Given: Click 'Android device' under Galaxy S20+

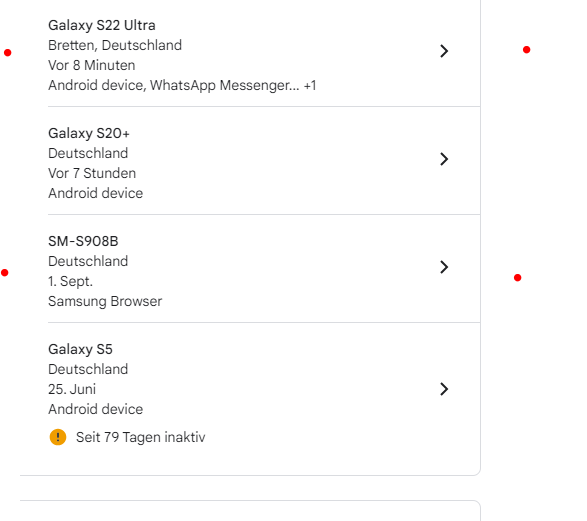Looking at the screenshot, I should pyautogui.click(x=95, y=194).
